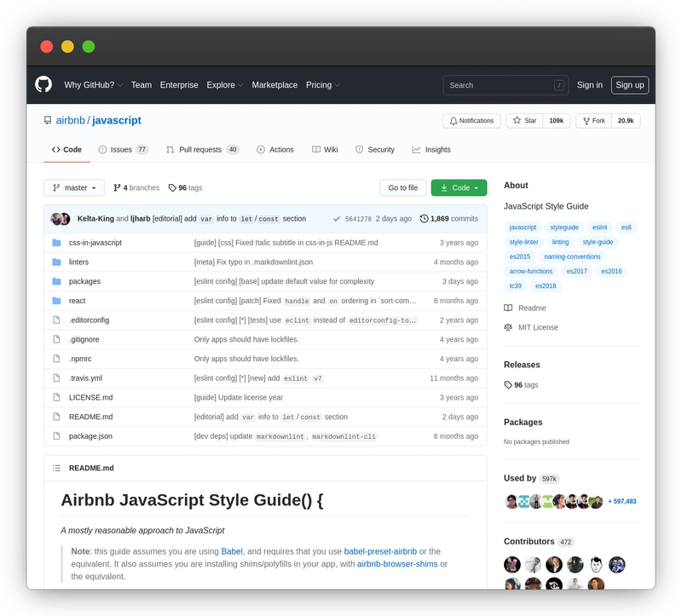682x616 pixels.
Task: Open the Wiki tab
Action: coord(325,150)
